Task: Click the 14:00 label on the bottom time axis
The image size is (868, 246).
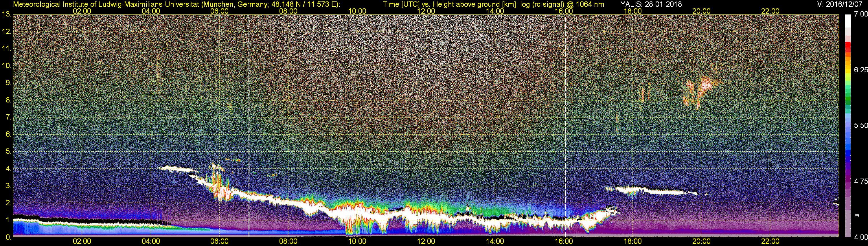Action: point(495,241)
